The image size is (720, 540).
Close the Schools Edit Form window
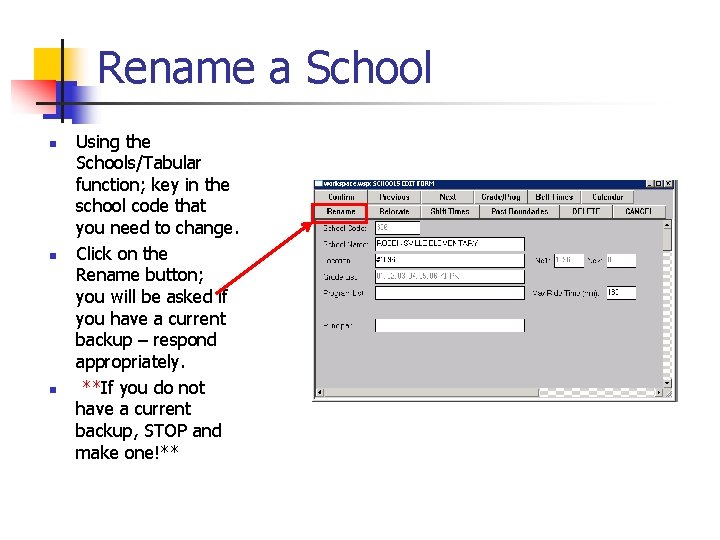(x=668, y=184)
